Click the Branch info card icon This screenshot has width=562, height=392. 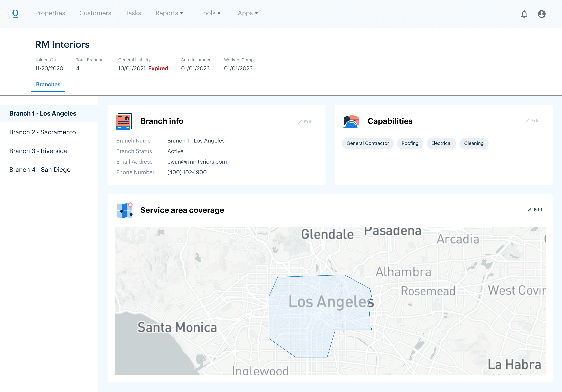[x=124, y=121]
